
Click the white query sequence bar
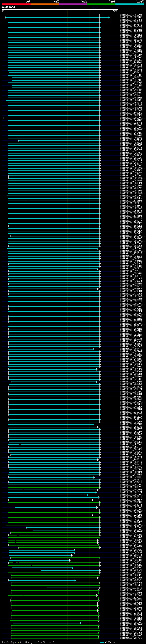click(x=60, y=10)
